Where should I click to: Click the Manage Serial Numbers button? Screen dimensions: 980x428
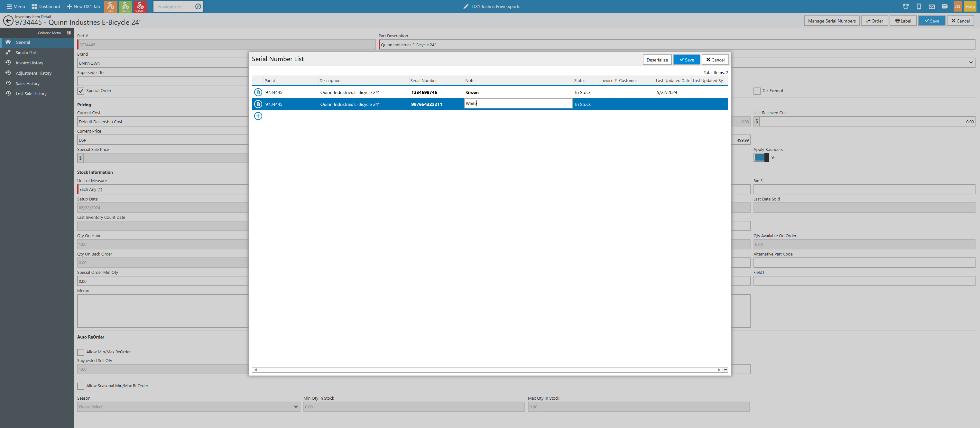(x=832, y=21)
